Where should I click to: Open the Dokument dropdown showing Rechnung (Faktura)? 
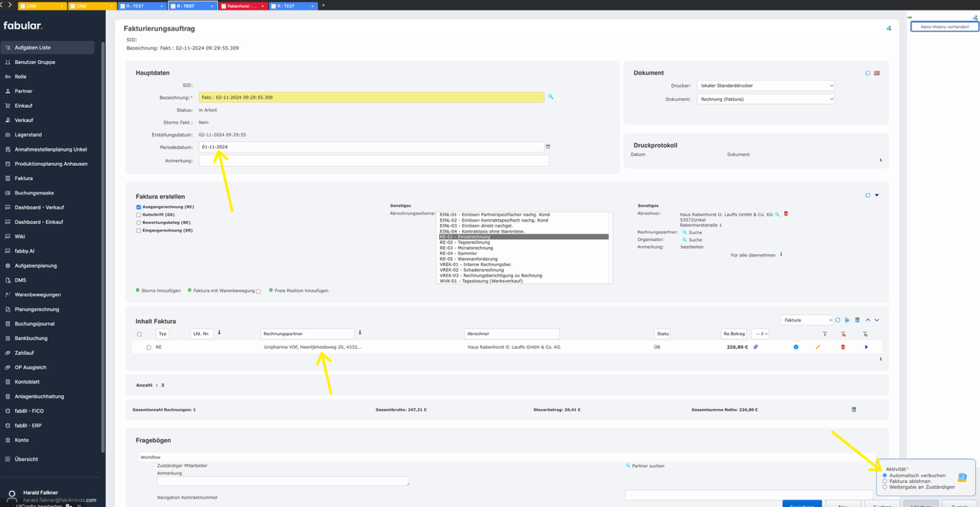[764, 99]
